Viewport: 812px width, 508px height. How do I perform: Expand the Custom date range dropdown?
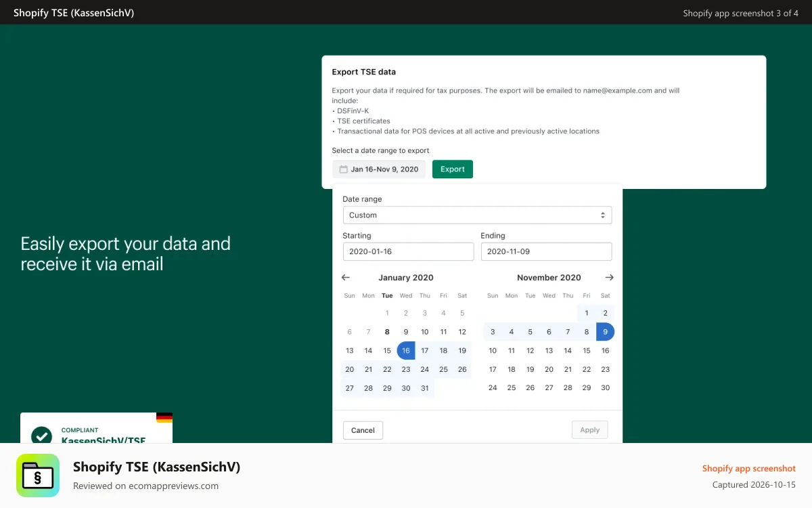pos(477,215)
